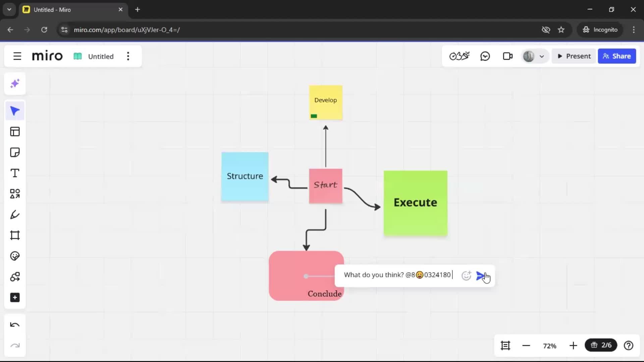Zoom in with plus button
This screenshot has width=644, height=362.
(573, 346)
